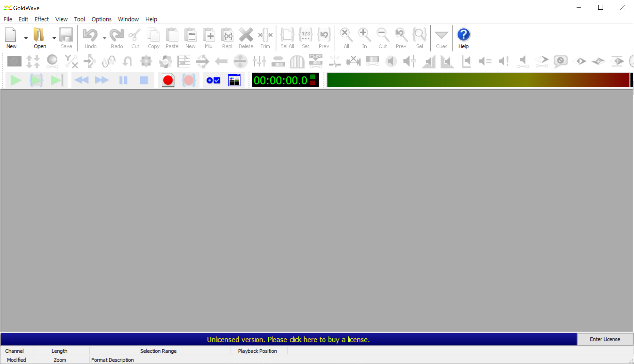Open the Control Properties icon
The height and width of the screenshot is (364, 634).
pos(213,81)
